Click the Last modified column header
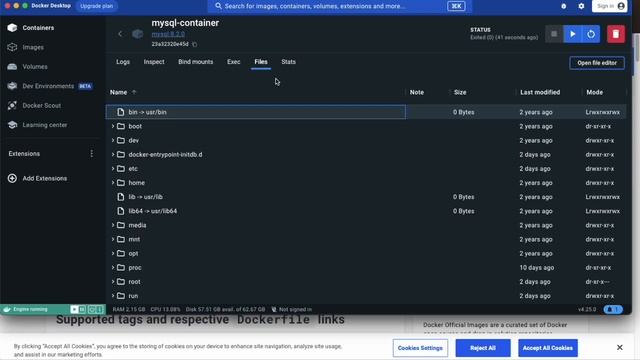 540,92
